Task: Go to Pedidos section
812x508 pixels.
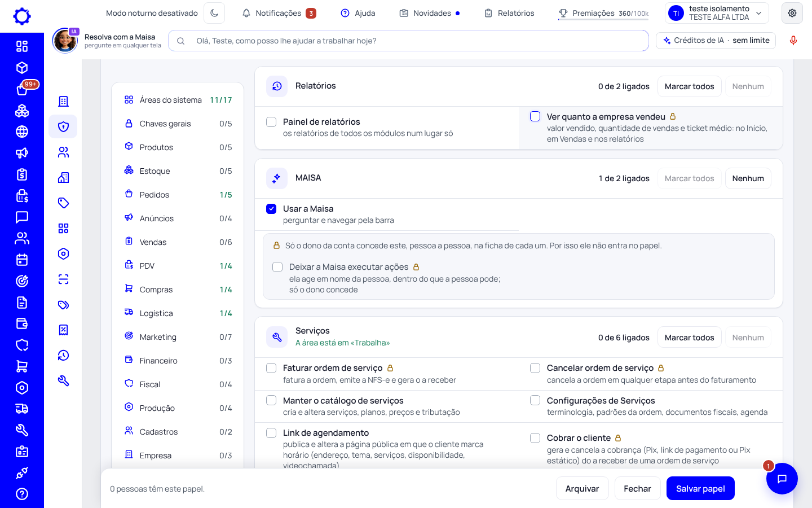Action: pos(178,195)
